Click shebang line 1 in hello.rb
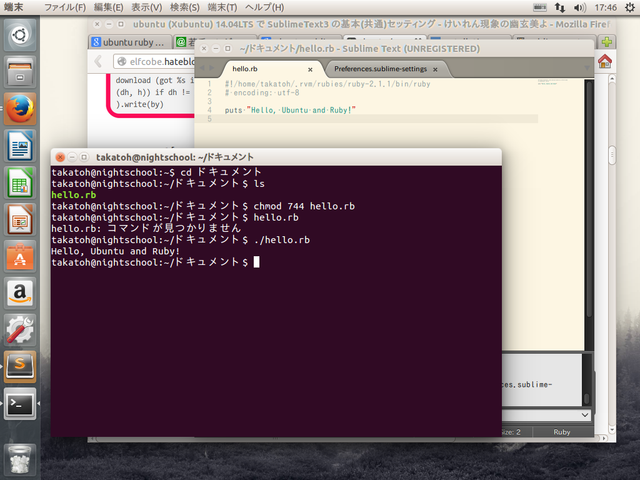This screenshot has width=640, height=480. [327, 84]
